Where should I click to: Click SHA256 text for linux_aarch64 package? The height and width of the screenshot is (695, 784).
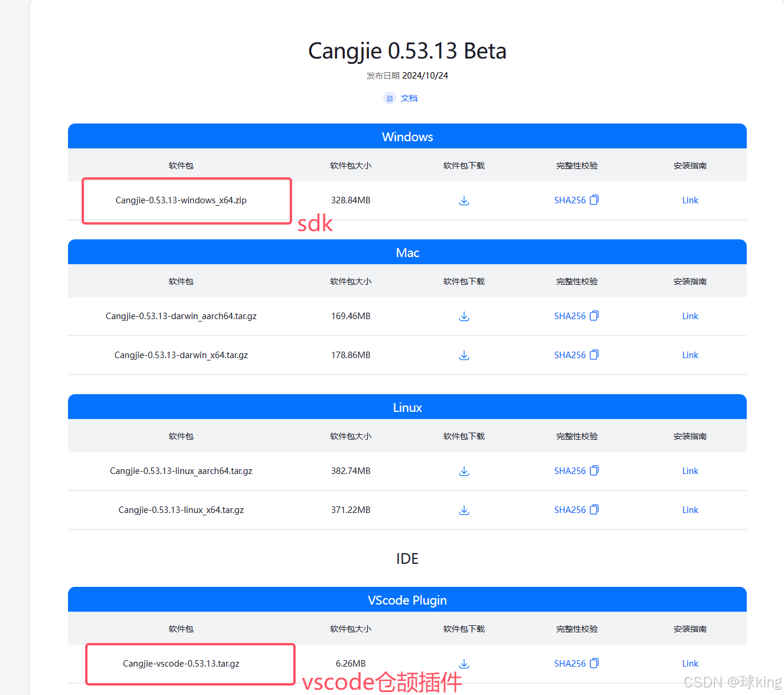click(570, 471)
